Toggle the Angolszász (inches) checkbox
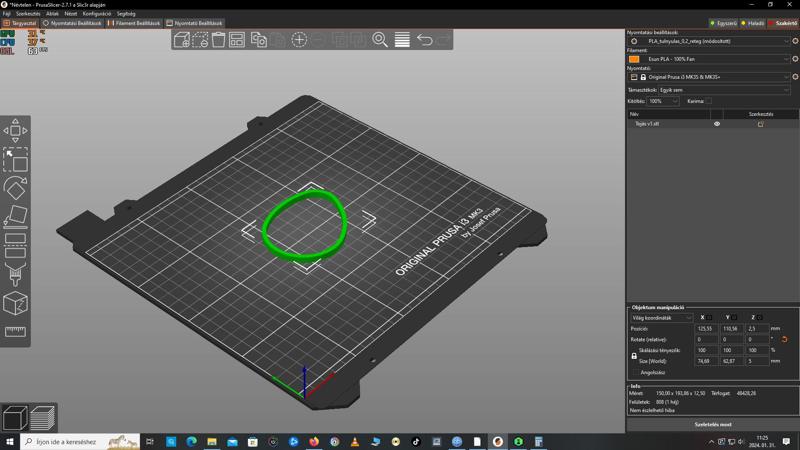 [634, 372]
